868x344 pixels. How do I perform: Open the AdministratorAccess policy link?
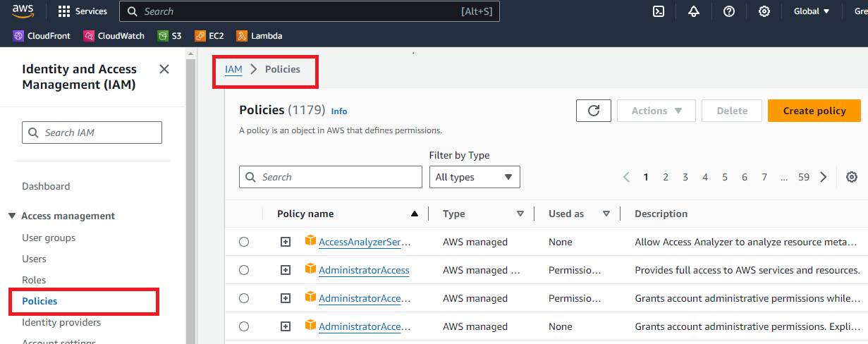[x=364, y=270]
